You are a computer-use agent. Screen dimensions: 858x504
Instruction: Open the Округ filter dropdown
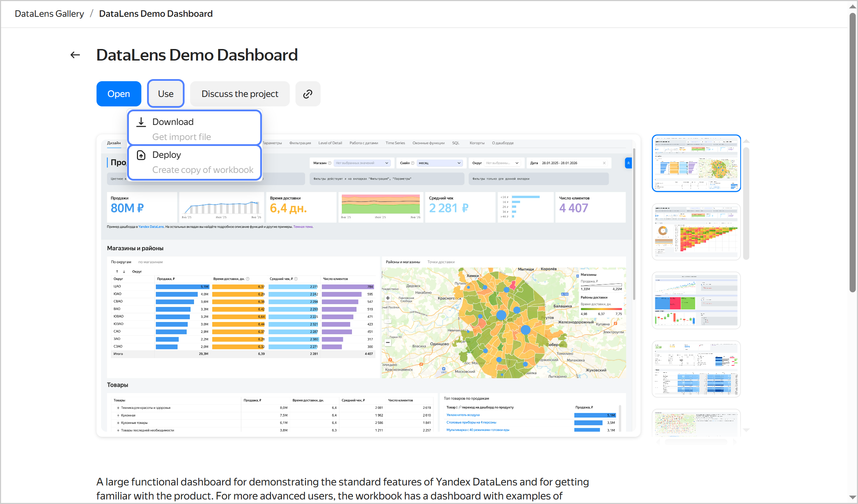pos(502,163)
